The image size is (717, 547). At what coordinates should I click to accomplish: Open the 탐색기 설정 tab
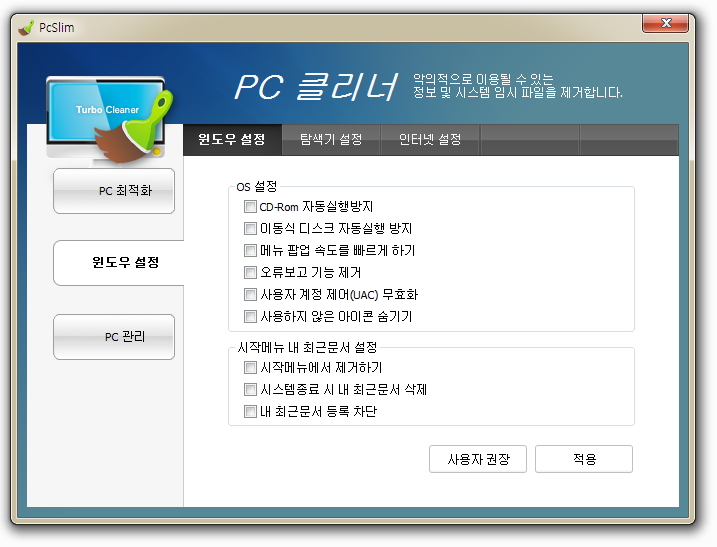tap(331, 139)
